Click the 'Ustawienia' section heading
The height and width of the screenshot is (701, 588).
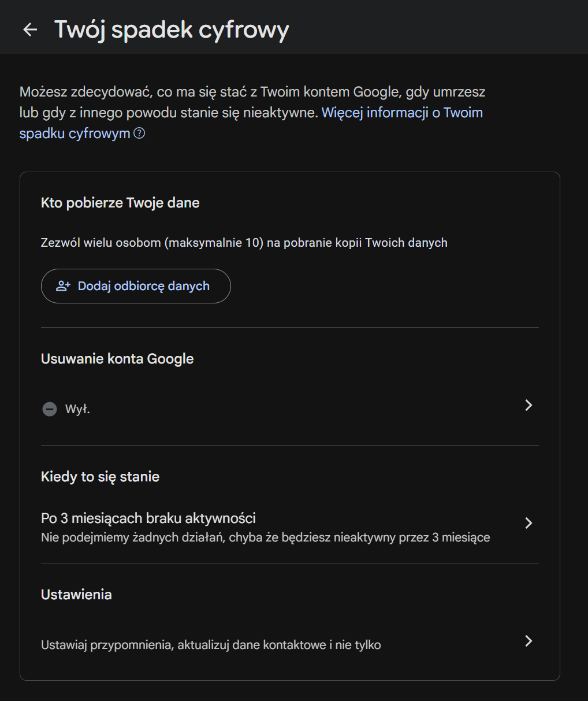click(76, 595)
